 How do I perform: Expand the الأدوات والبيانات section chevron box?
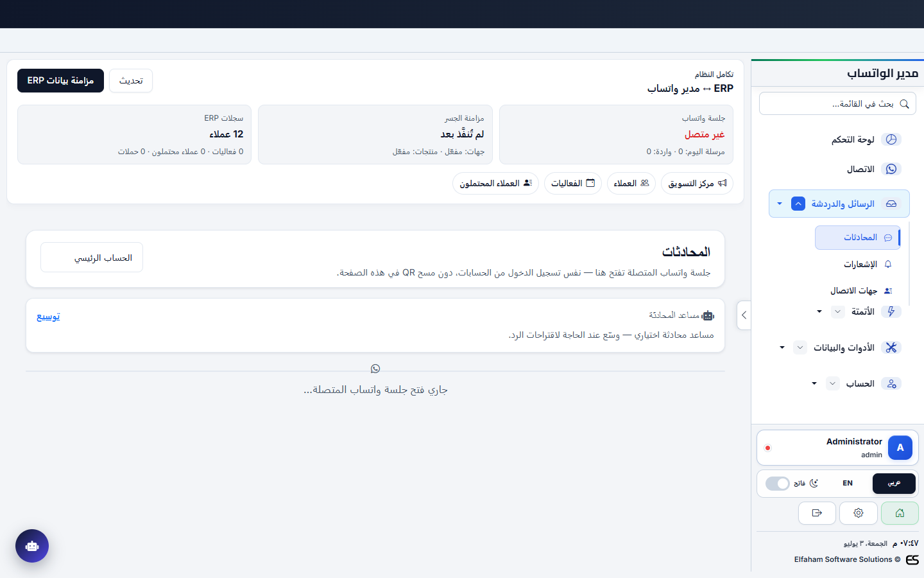(x=800, y=347)
